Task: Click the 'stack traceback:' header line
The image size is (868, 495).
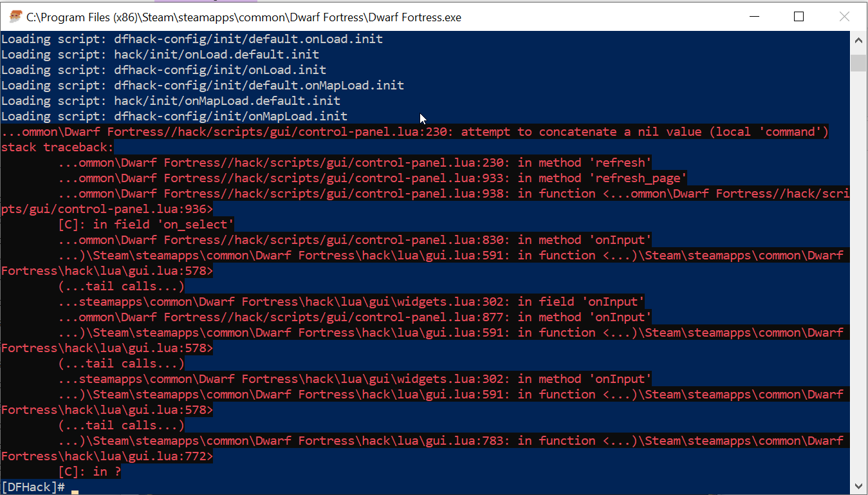Action: pyautogui.click(x=57, y=147)
